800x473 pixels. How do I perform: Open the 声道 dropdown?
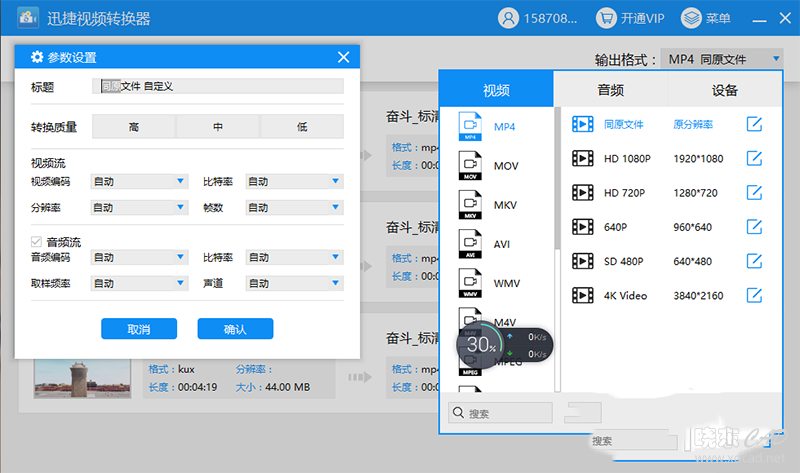pyautogui.click(x=294, y=283)
